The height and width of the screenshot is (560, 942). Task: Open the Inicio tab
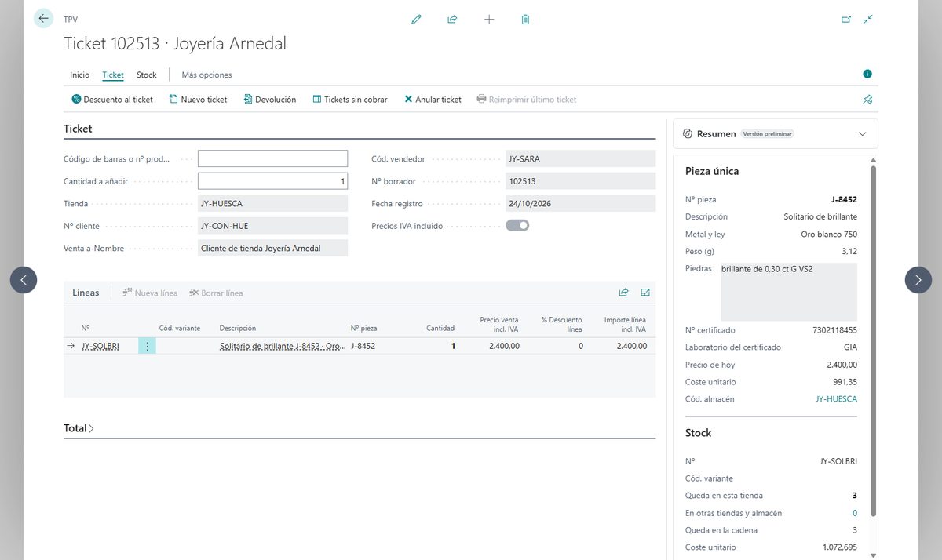coord(80,75)
